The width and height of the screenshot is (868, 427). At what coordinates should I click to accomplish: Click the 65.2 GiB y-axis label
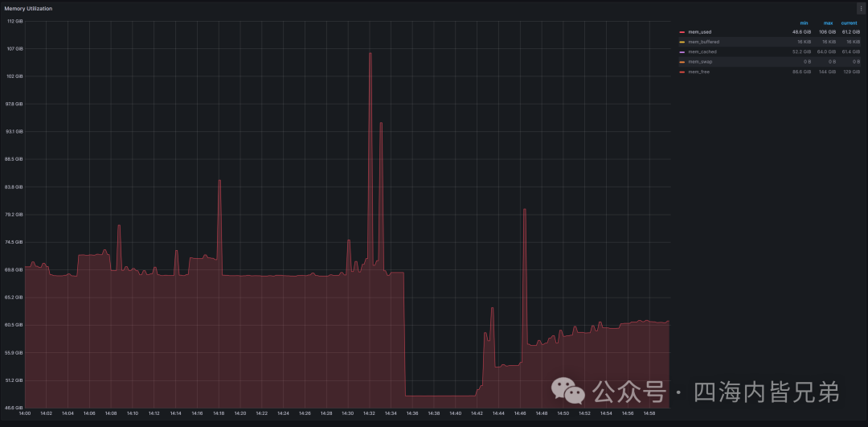coord(15,298)
